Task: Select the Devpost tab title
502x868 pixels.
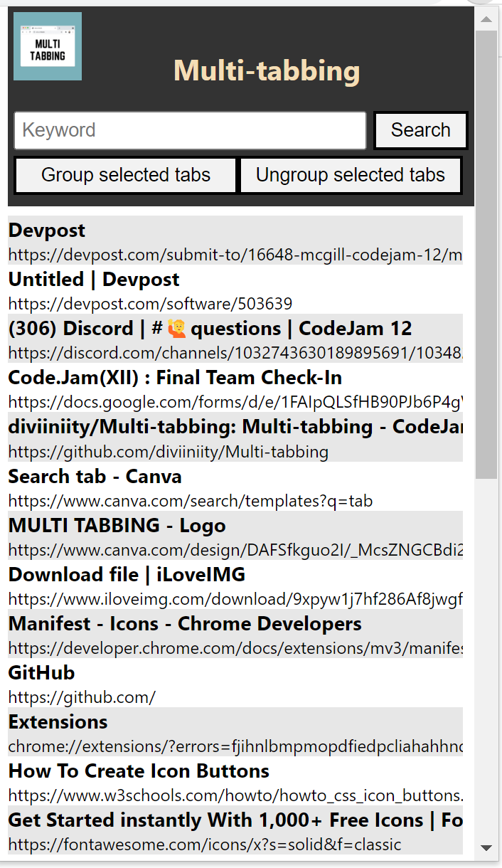Action: pyautogui.click(x=47, y=231)
